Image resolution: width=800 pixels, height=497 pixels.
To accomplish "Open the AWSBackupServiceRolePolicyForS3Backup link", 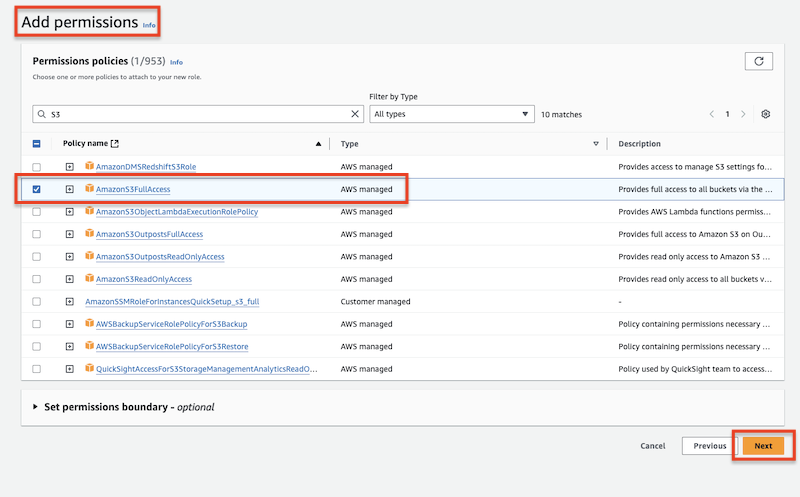I will (171, 324).
